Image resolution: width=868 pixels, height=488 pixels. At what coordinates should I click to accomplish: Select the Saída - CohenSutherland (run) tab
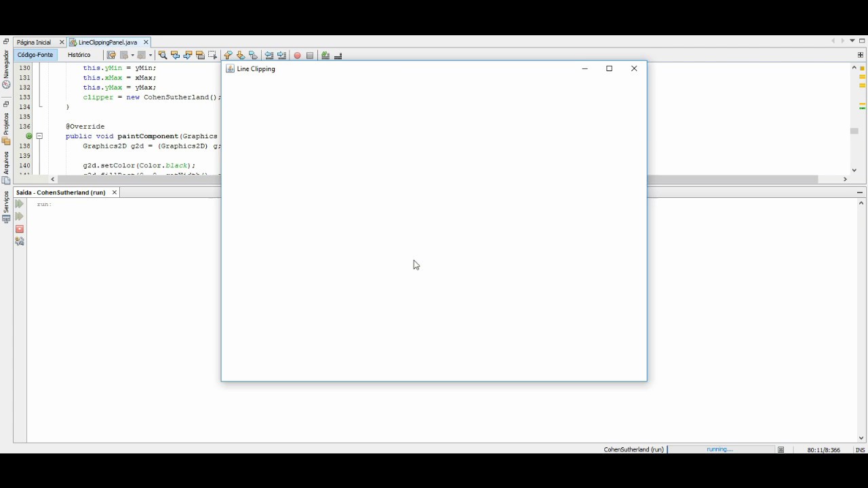point(60,192)
